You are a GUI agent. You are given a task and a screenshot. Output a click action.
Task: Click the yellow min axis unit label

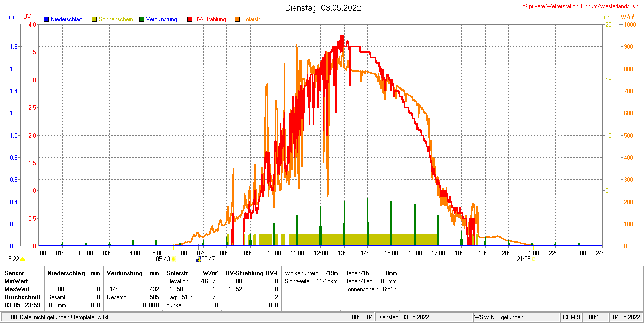[x=606, y=17]
